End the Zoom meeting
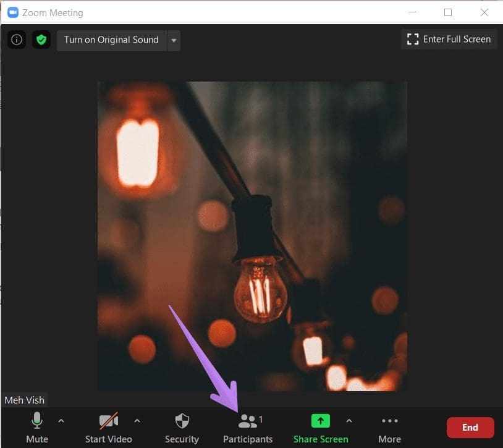 click(470, 427)
